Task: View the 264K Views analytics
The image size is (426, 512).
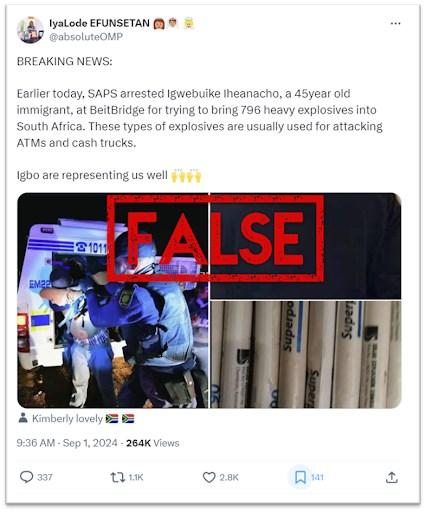Action: (x=153, y=443)
